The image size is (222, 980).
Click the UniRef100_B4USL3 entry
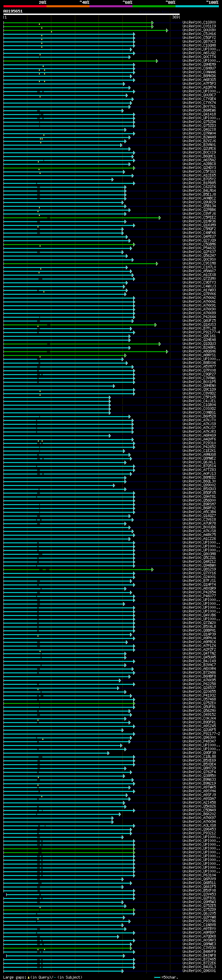[x=199, y=967]
